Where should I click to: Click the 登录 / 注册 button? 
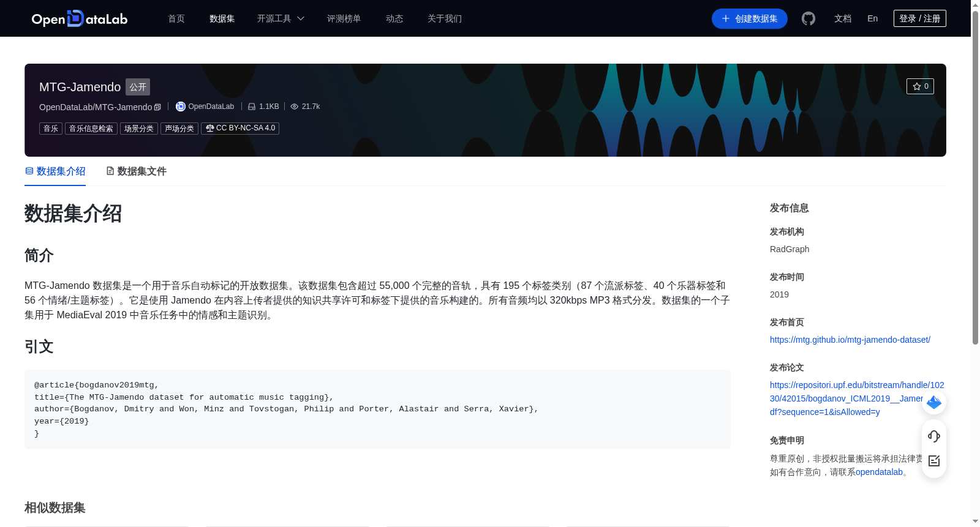click(x=920, y=19)
